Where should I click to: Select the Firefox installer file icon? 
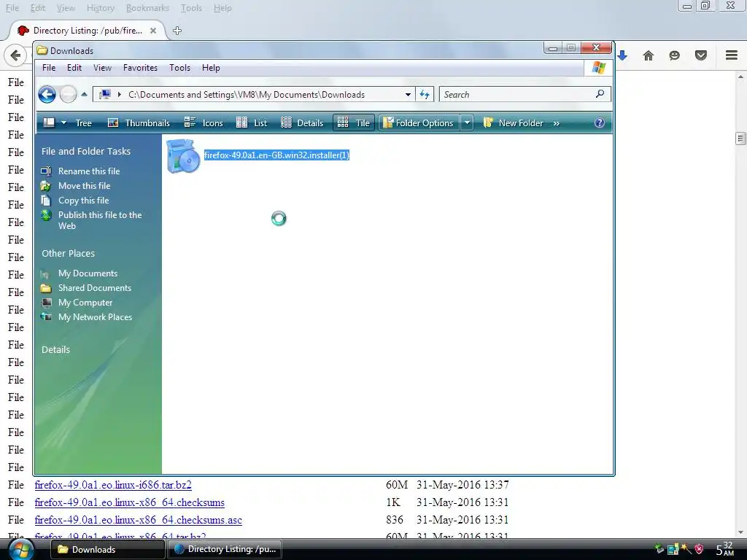tap(183, 156)
